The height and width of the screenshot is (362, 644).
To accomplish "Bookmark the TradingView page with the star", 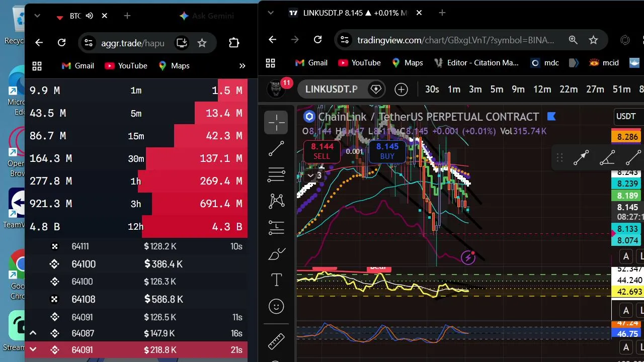I will tap(593, 40).
